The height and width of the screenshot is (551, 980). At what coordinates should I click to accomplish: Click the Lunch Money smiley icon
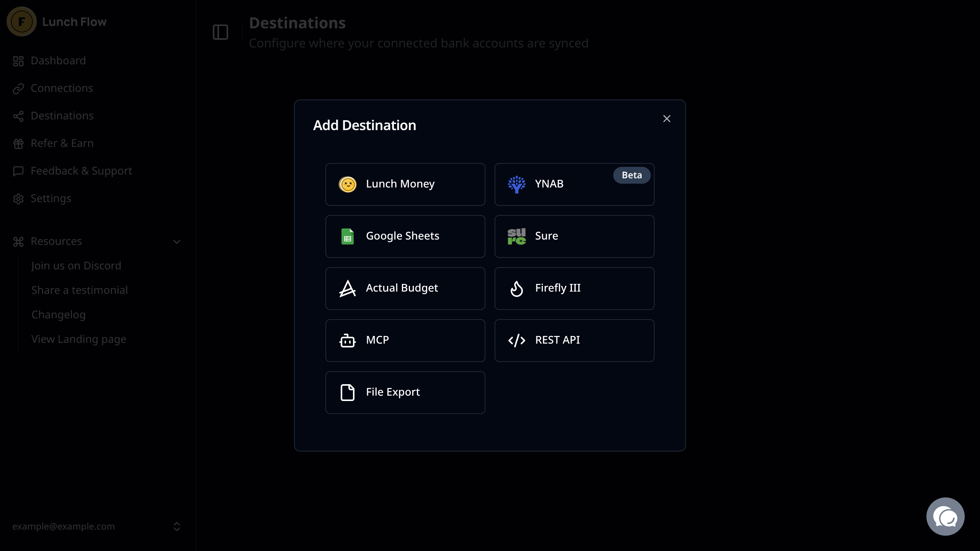(348, 184)
